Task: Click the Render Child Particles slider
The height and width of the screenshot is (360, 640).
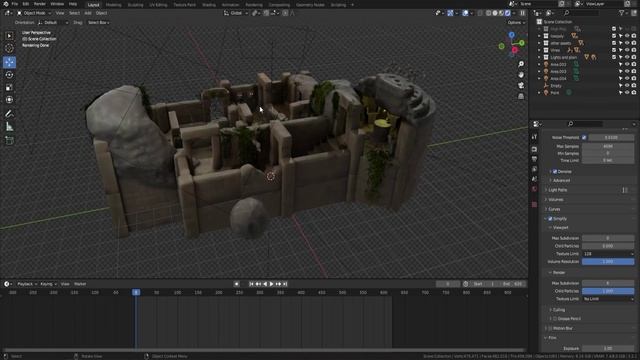Action: (x=608, y=291)
